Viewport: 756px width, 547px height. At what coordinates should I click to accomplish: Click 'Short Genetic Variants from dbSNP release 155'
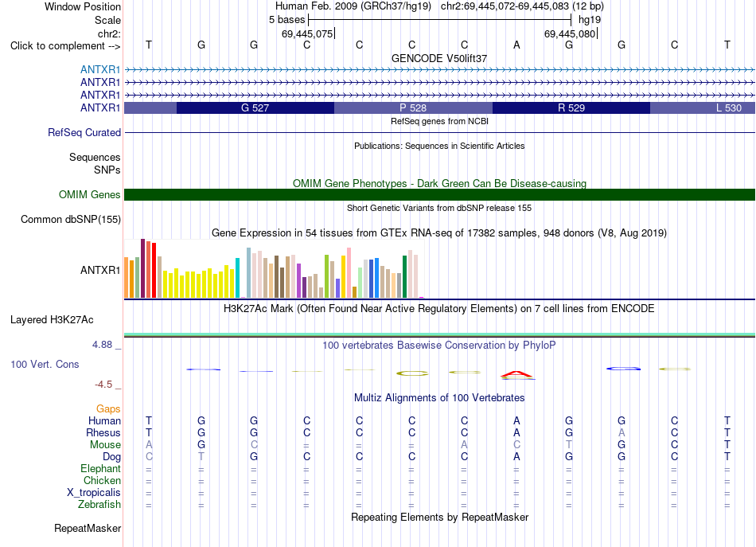click(439, 208)
